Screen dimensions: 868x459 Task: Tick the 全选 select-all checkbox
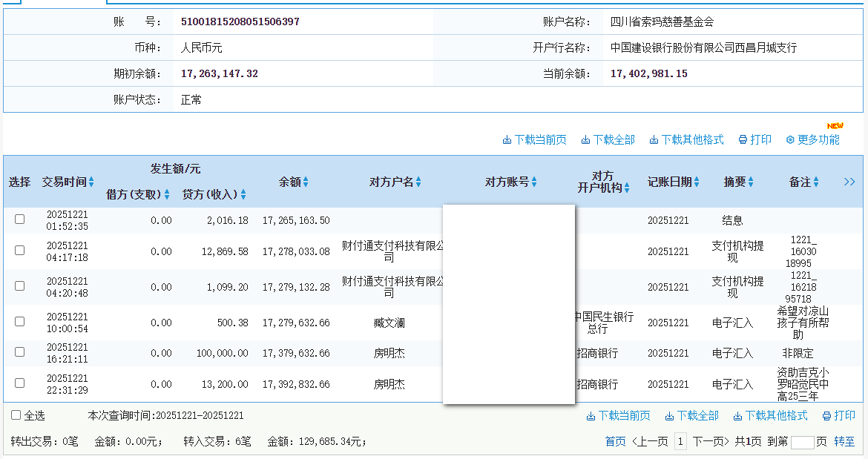(16, 415)
